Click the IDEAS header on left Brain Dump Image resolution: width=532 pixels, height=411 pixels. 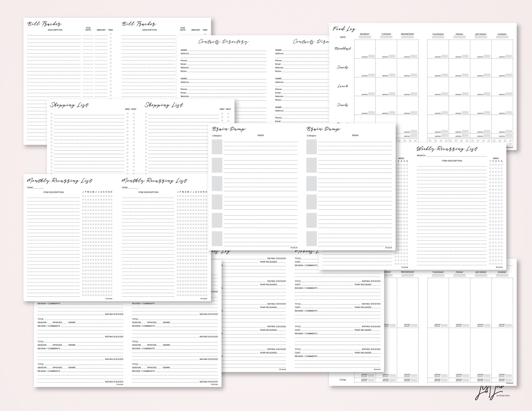point(261,135)
